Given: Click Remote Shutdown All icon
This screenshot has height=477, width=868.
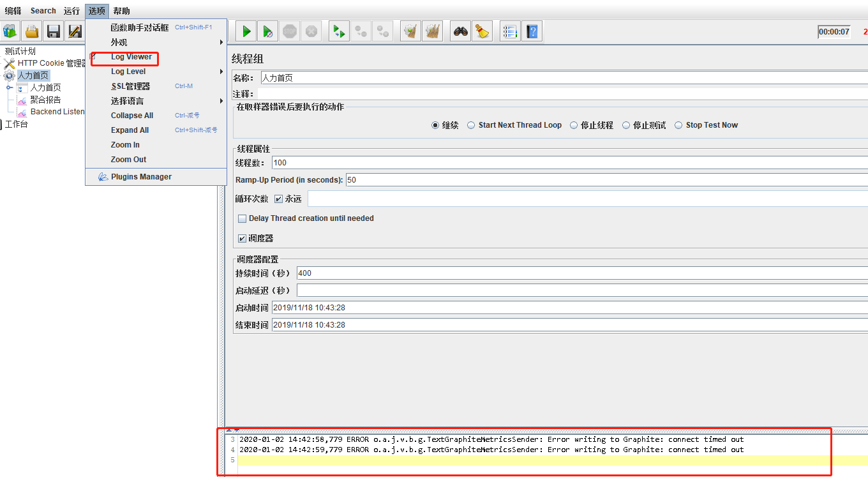Looking at the screenshot, I should (382, 31).
